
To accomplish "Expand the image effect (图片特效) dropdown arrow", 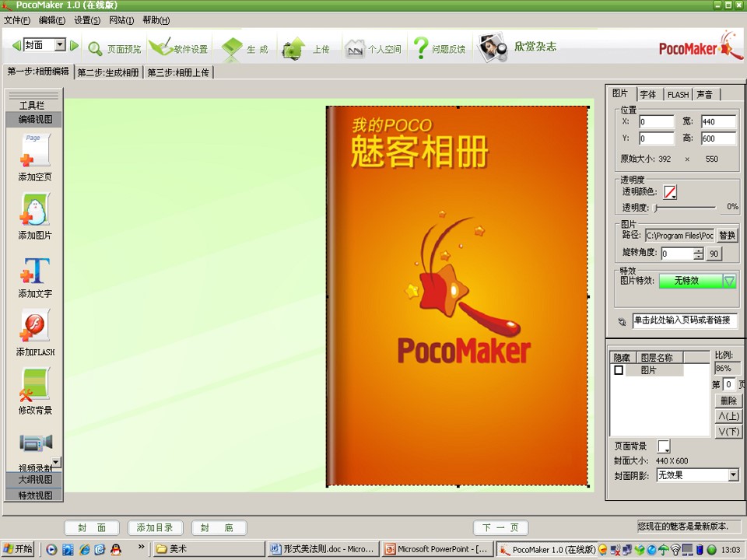I will [729, 281].
